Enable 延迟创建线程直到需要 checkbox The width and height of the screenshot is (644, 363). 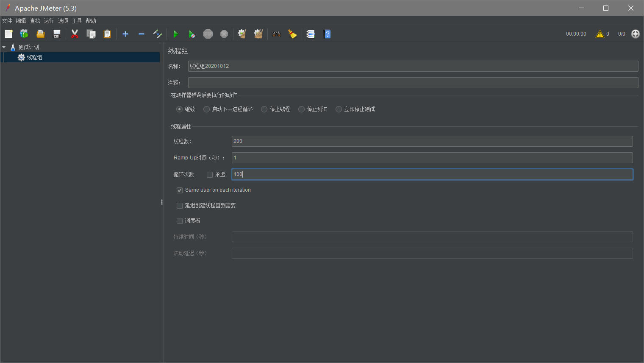click(180, 206)
